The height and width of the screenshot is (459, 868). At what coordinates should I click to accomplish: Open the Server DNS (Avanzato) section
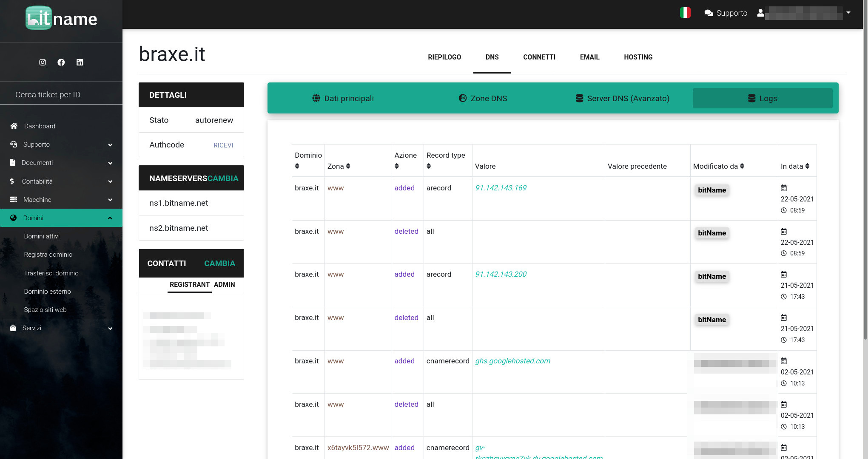(x=623, y=98)
